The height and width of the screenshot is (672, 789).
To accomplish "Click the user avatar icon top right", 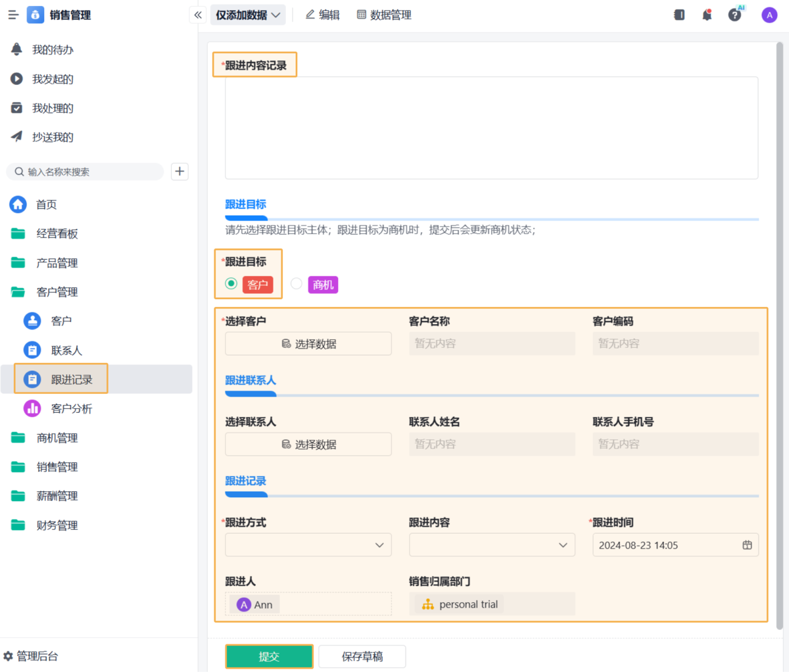I will 769,15.
